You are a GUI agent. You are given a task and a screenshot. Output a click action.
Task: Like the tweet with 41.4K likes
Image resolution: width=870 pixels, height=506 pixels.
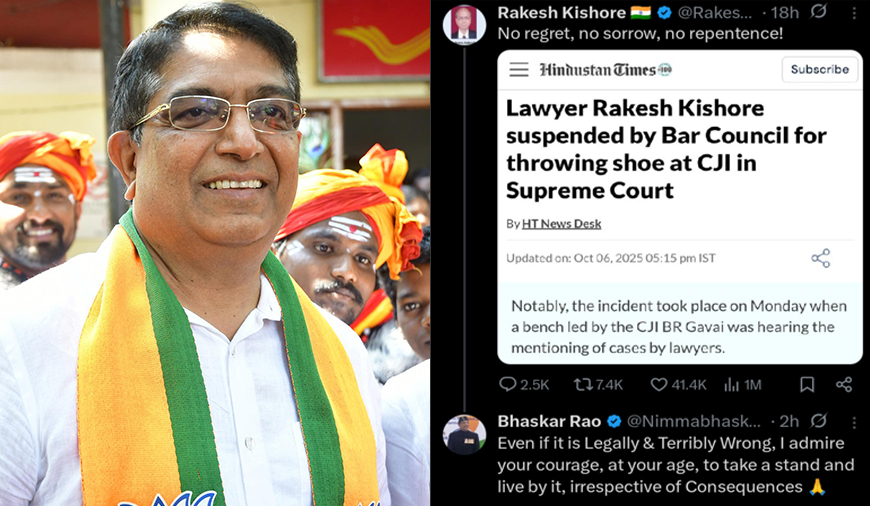click(x=659, y=384)
